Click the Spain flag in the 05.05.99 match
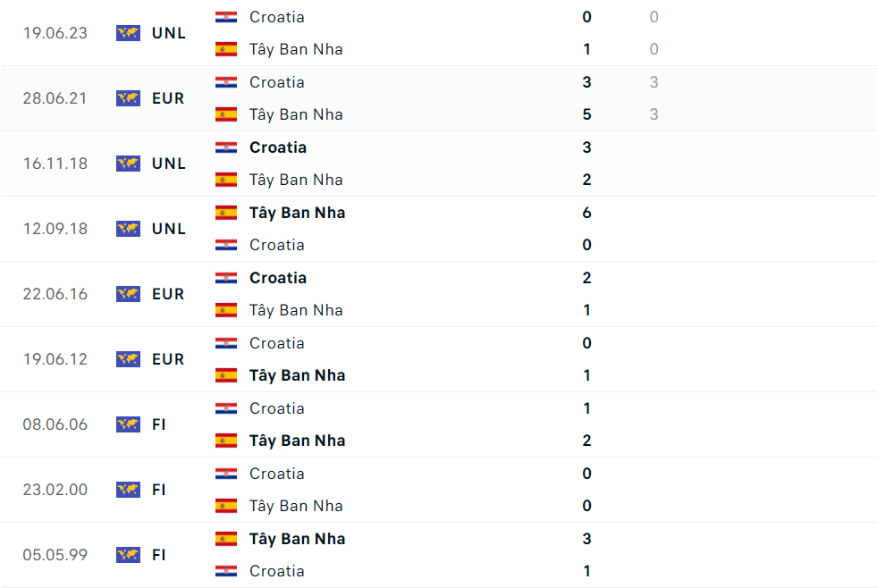The image size is (877, 588). (x=226, y=539)
